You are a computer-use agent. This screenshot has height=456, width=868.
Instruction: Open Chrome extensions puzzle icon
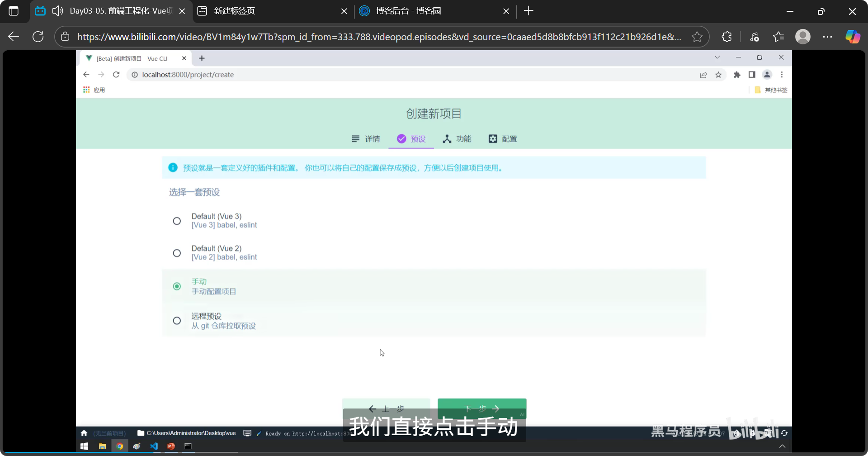(737, 75)
